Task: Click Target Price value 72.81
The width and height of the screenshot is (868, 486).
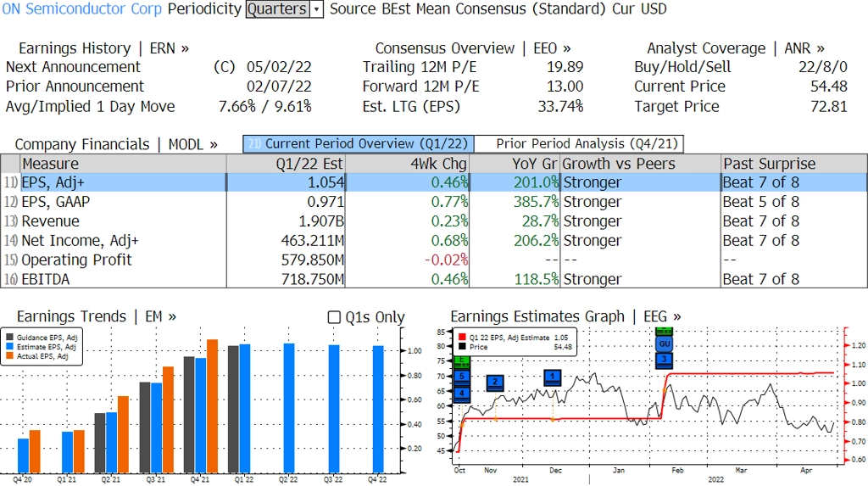Action: [x=829, y=106]
